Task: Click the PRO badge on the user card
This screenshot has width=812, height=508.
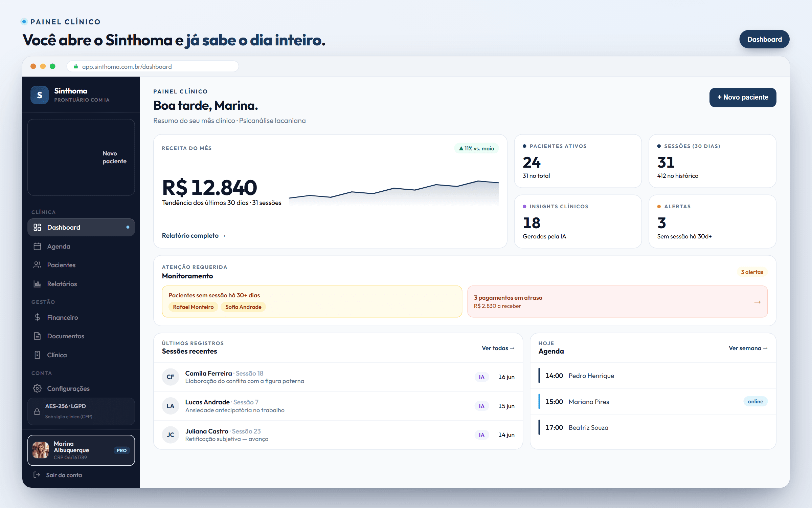Action: 121,450
